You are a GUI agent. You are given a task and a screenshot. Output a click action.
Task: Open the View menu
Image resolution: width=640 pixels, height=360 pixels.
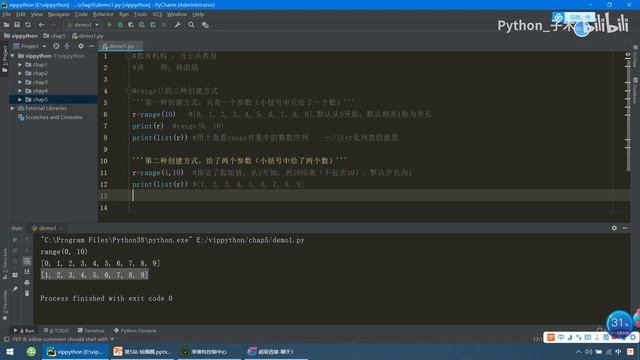(36, 14)
